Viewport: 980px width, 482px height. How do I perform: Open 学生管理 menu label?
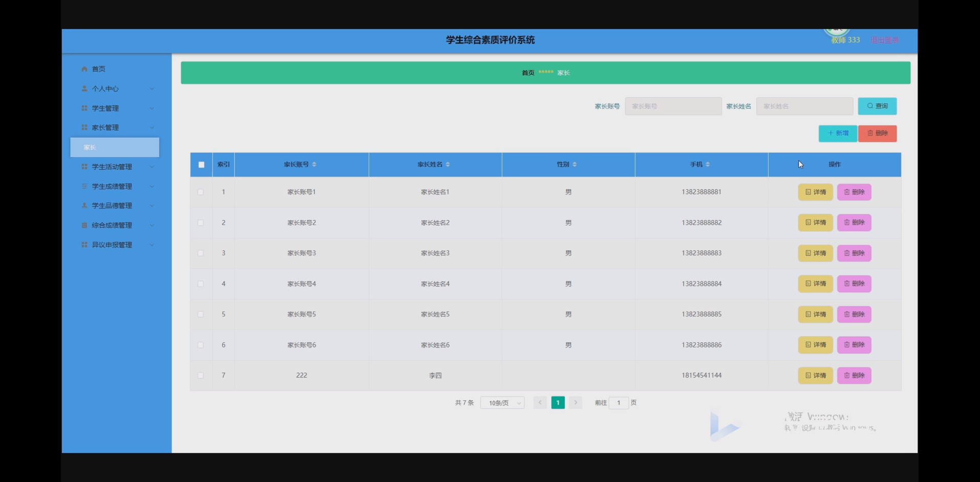pyautogui.click(x=105, y=108)
